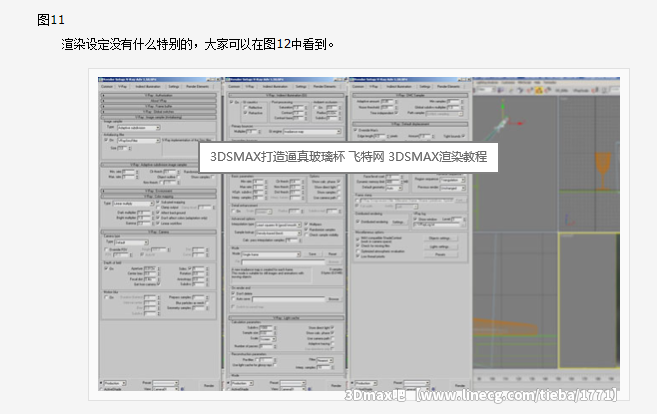Open the Color mapping Type dropdown
This screenshot has height=414, width=657.
point(134,204)
